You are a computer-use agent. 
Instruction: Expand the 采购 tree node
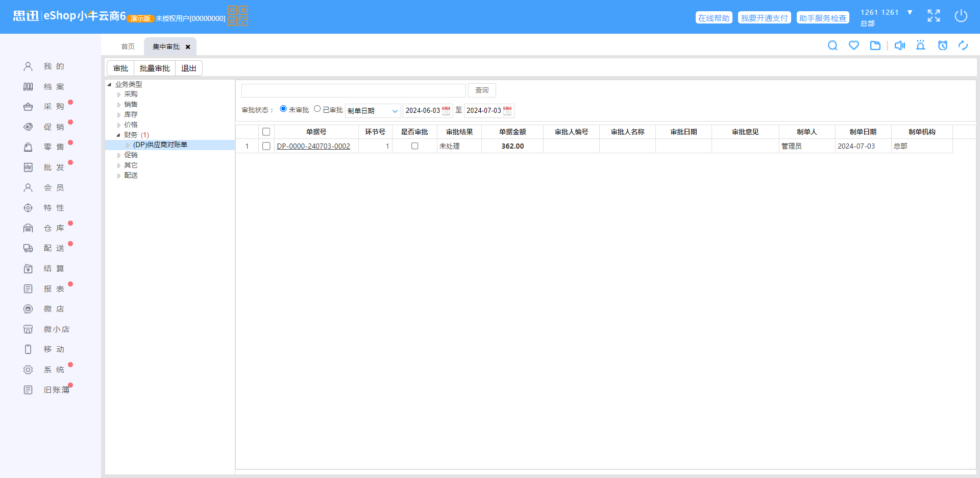click(119, 94)
